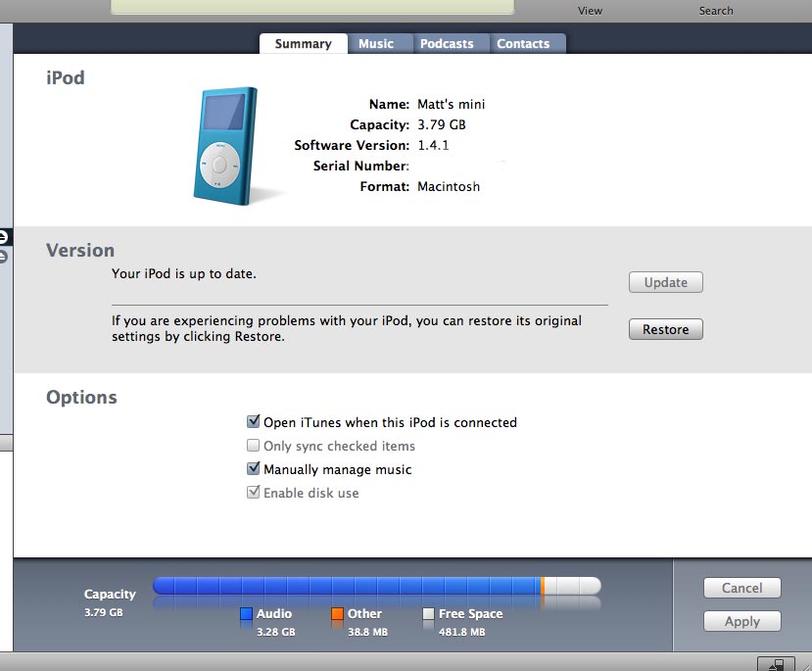Click the blue iPod mini image
The width and height of the screenshot is (812, 671).
pyautogui.click(x=226, y=146)
